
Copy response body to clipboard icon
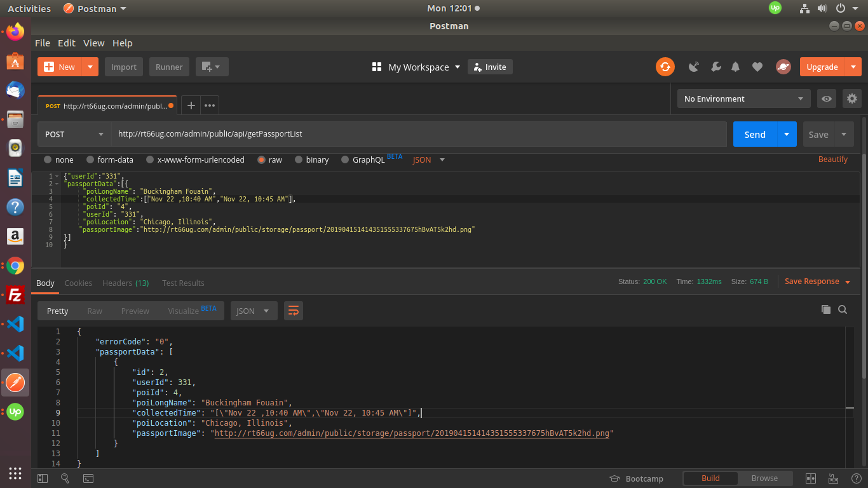point(825,309)
